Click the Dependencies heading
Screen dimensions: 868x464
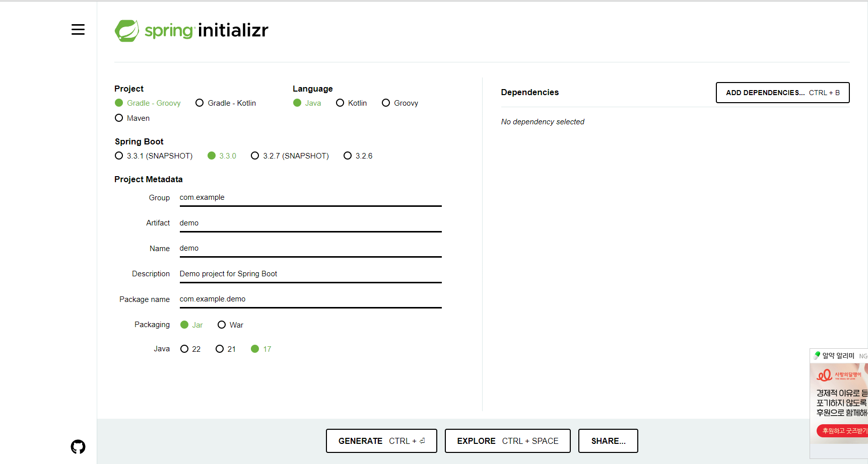tap(530, 92)
